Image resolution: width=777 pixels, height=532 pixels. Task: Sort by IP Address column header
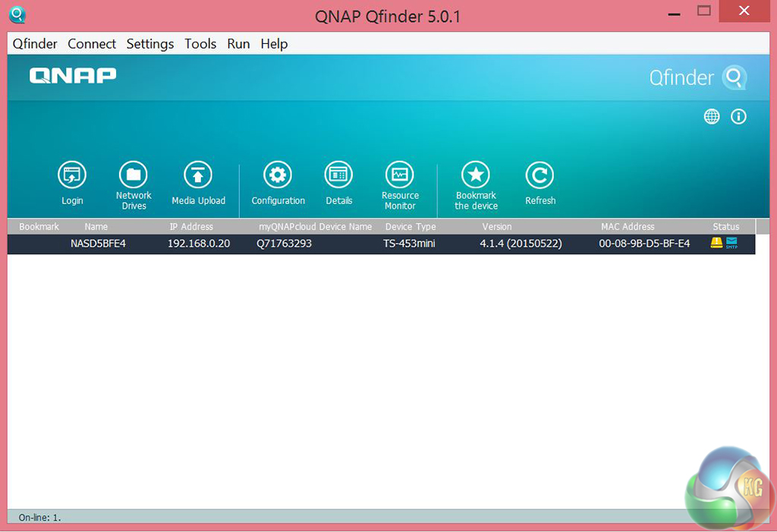(x=191, y=227)
